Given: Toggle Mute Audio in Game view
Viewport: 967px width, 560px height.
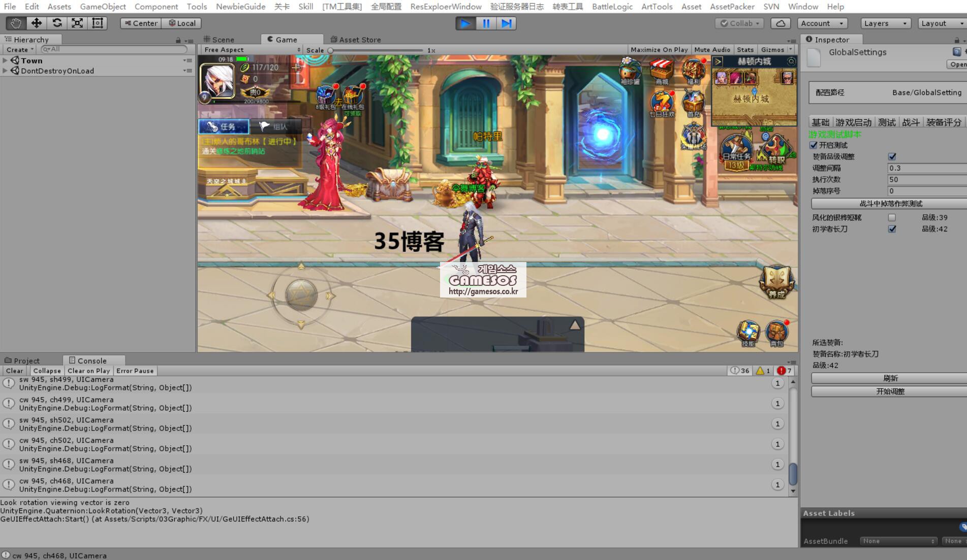Looking at the screenshot, I should tap(712, 50).
